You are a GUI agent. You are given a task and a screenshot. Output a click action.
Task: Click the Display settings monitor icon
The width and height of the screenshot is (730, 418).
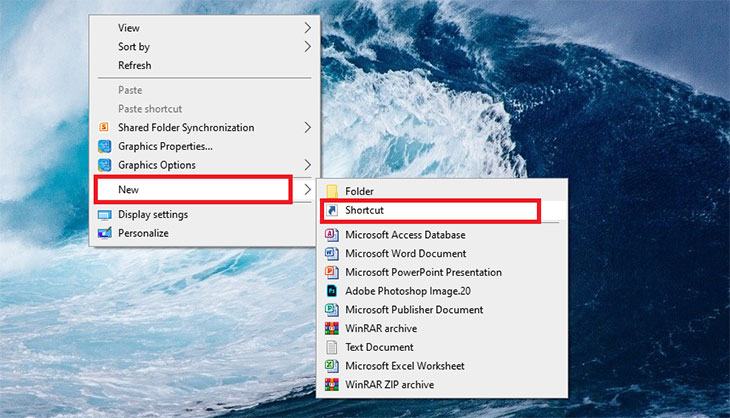(x=105, y=215)
